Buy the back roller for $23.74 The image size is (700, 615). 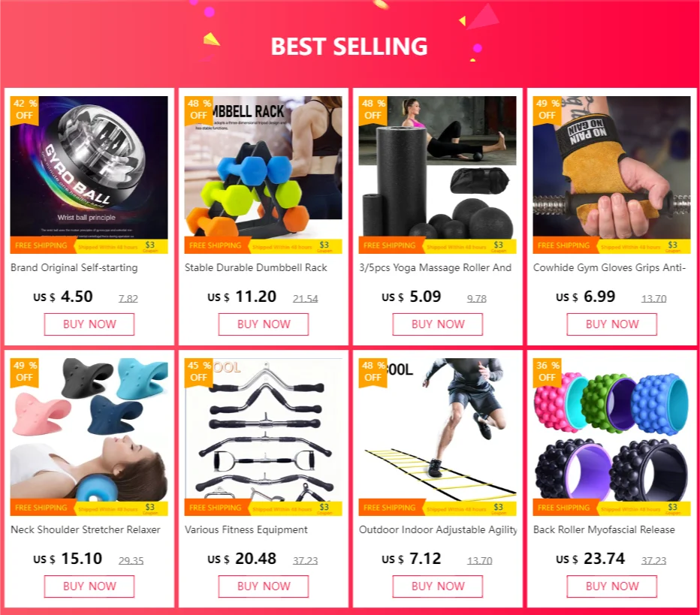click(612, 586)
